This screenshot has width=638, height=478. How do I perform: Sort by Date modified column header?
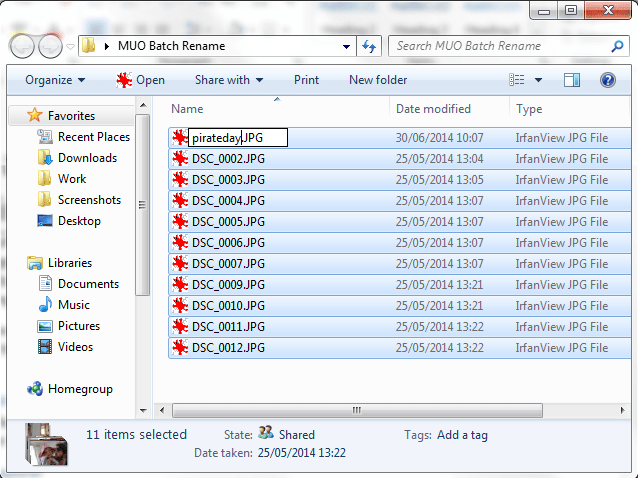[433, 109]
